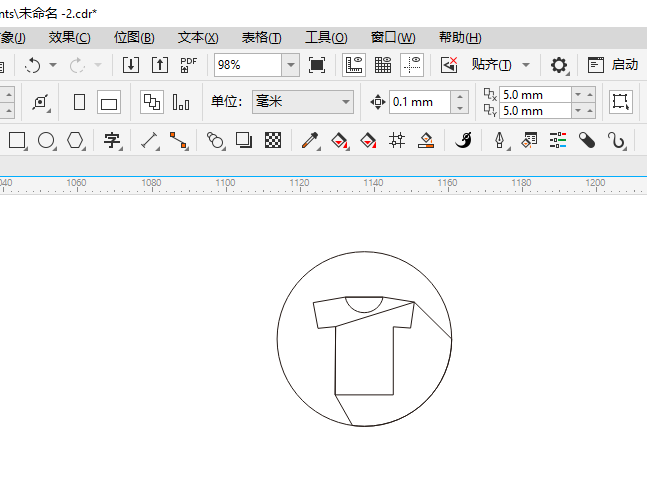Click the Treat as filled icon
647x502 pixels.
click(621, 102)
